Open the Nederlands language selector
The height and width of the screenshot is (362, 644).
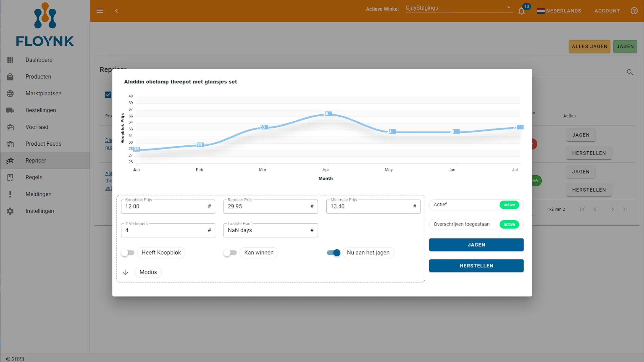(559, 11)
